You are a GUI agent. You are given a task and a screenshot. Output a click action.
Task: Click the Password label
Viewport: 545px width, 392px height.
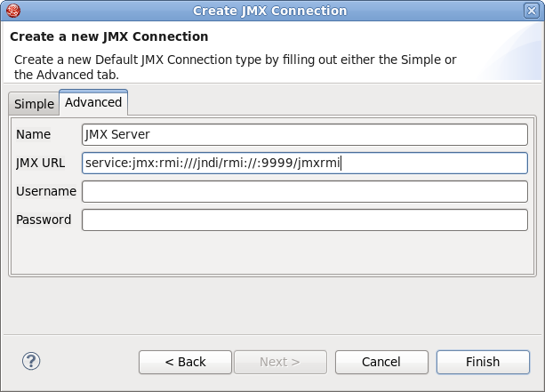tap(44, 220)
